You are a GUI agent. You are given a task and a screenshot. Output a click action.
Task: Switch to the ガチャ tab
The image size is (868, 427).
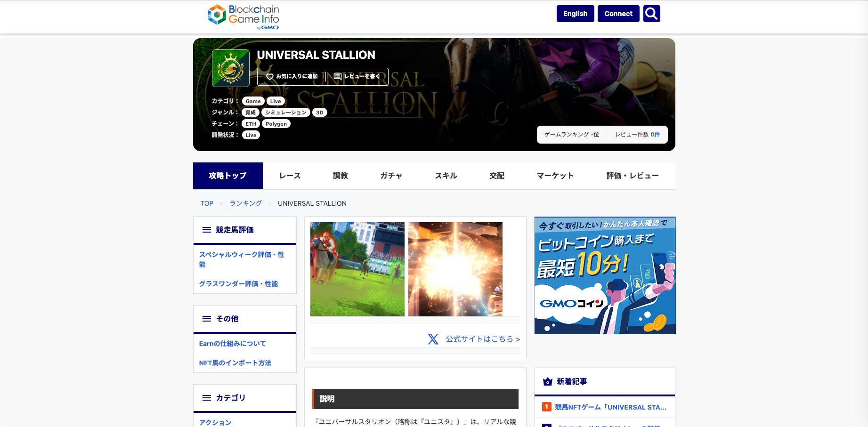[x=391, y=176]
